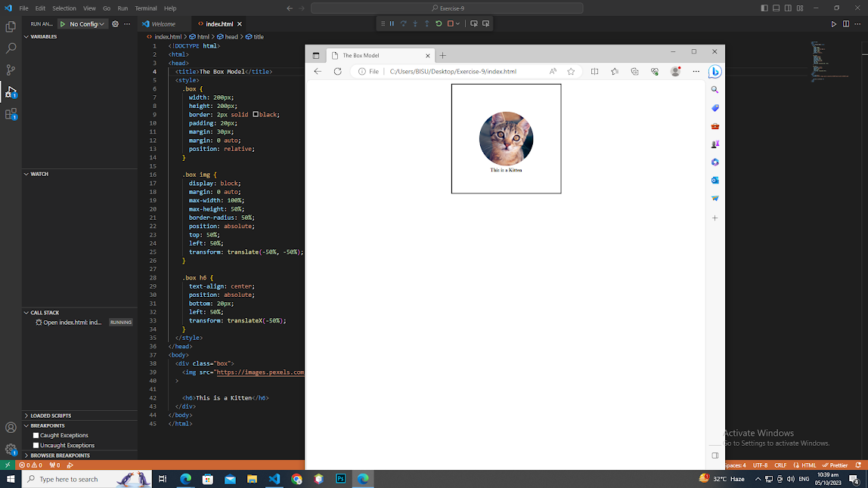This screenshot has height=488, width=868.
Task: Click the black color swatch on line 9
Action: click(x=257, y=114)
